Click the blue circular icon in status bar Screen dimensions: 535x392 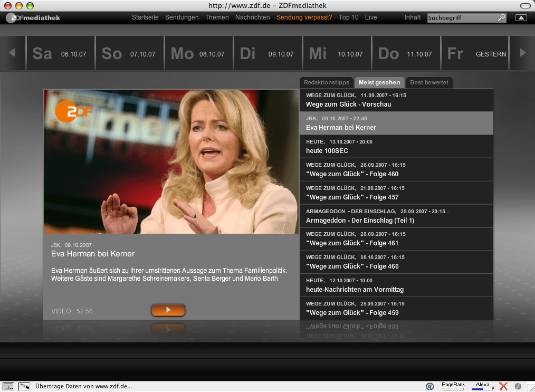point(430,386)
